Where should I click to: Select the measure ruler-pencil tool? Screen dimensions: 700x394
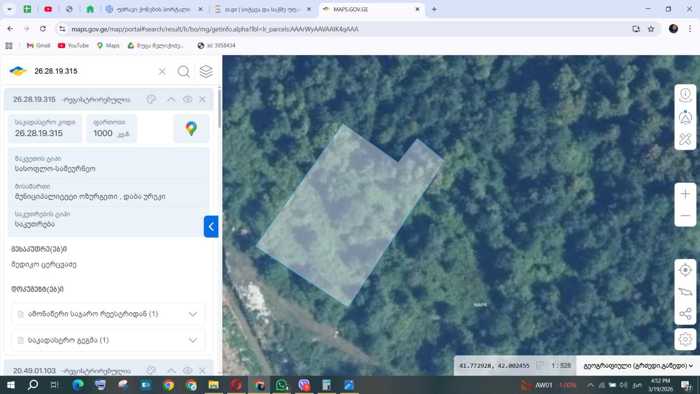click(685, 139)
